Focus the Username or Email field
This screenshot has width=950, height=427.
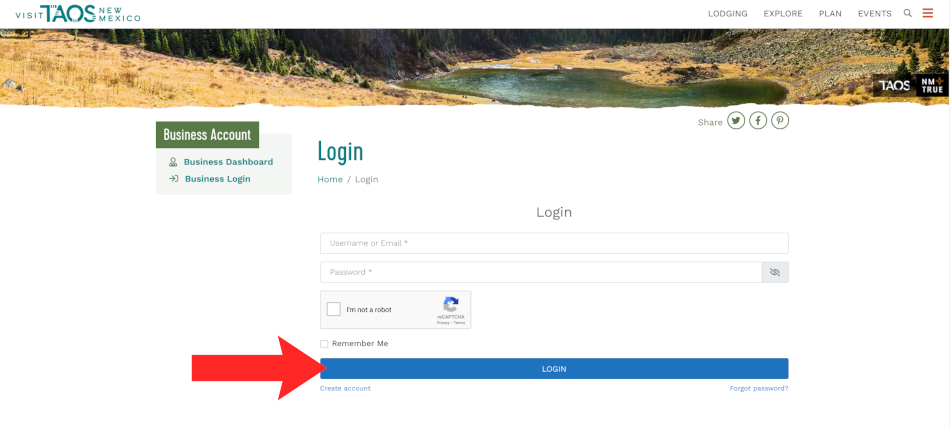click(554, 243)
